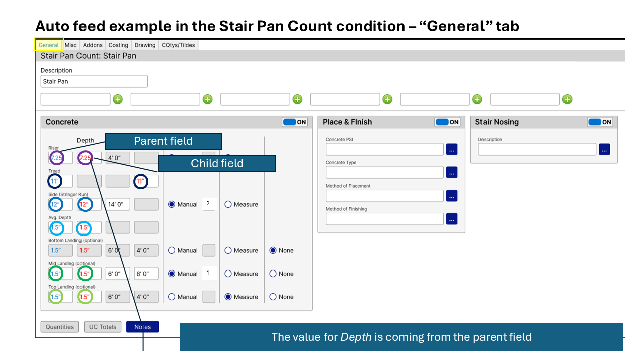The width and height of the screenshot is (644, 362).
Task: Open the Concrete Type lookup button
Action: click(452, 172)
